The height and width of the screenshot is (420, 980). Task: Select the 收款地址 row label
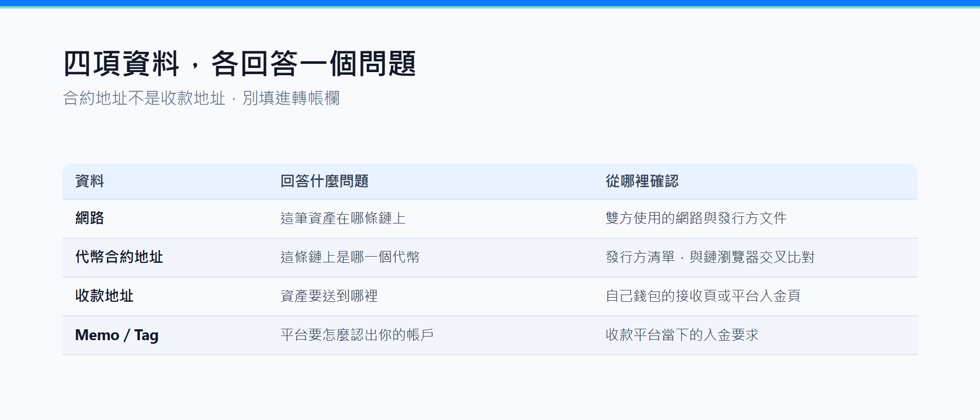click(x=104, y=296)
